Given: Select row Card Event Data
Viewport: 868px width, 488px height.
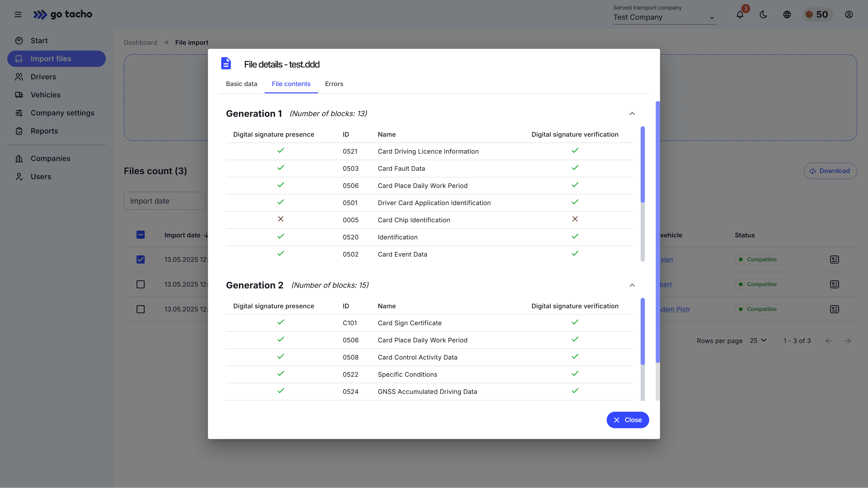Looking at the screenshot, I should click(x=430, y=255).
